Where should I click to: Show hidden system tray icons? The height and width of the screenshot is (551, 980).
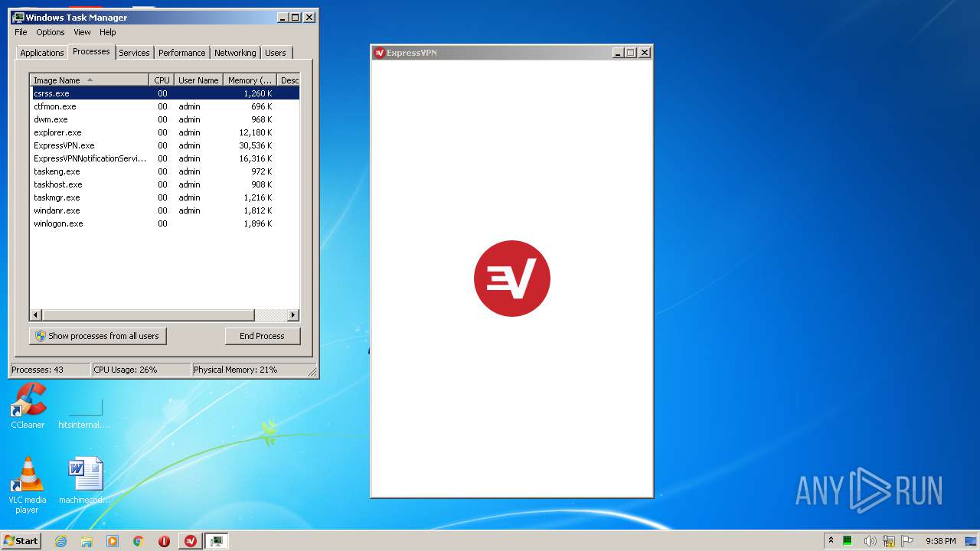831,540
